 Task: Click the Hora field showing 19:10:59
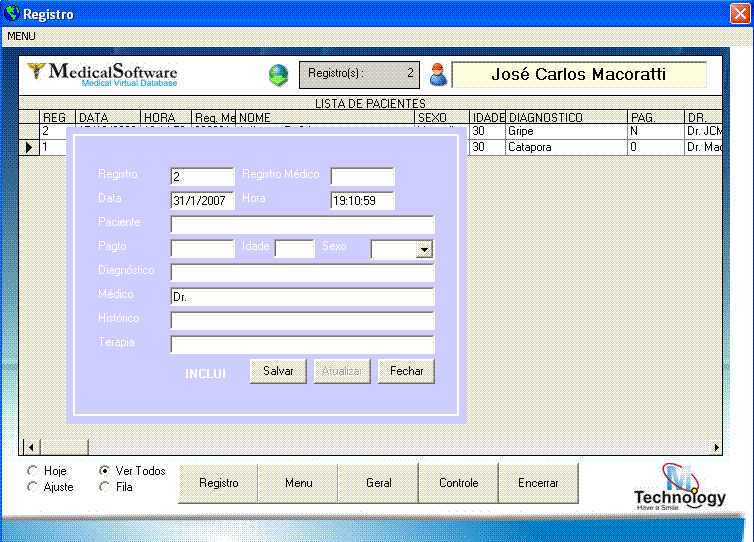point(362,201)
